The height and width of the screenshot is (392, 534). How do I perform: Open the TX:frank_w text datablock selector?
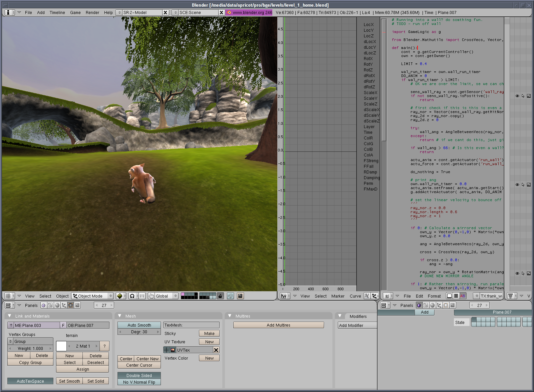pos(477,296)
